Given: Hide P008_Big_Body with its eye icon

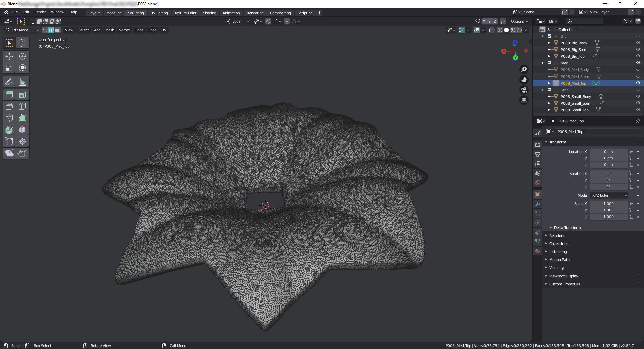Looking at the screenshot, I should [638, 43].
